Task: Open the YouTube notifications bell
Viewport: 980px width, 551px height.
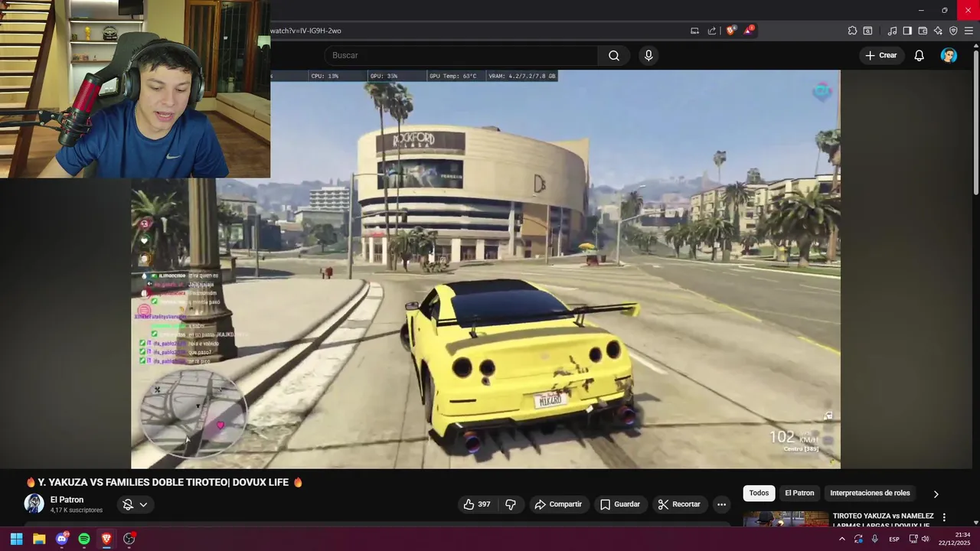Action: [920, 55]
